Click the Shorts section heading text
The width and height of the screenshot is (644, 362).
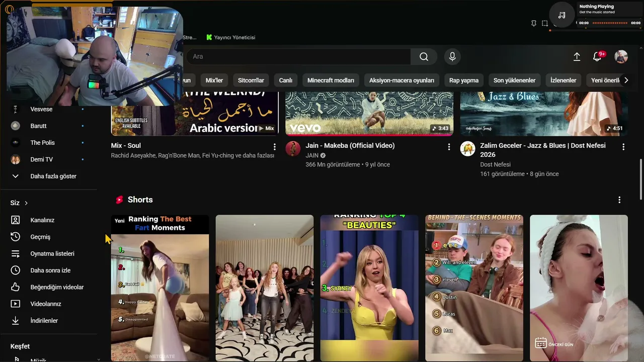[140, 200]
